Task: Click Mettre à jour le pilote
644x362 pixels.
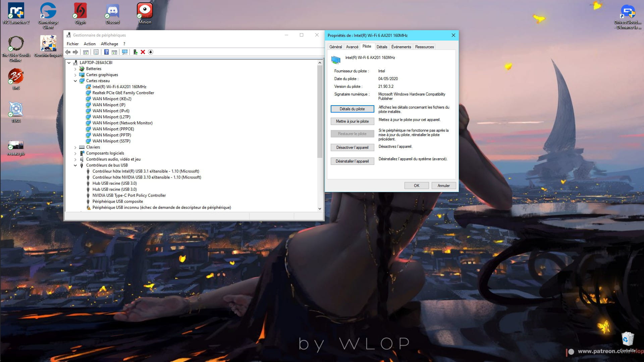Action: [x=352, y=121]
